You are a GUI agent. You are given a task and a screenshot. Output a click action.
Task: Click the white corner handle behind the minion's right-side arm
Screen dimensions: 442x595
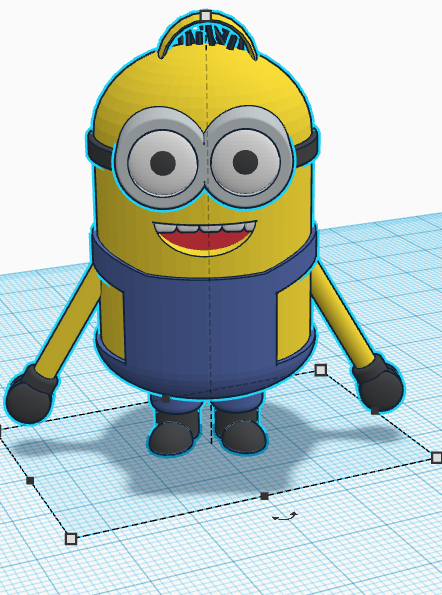[x=321, y=370]
